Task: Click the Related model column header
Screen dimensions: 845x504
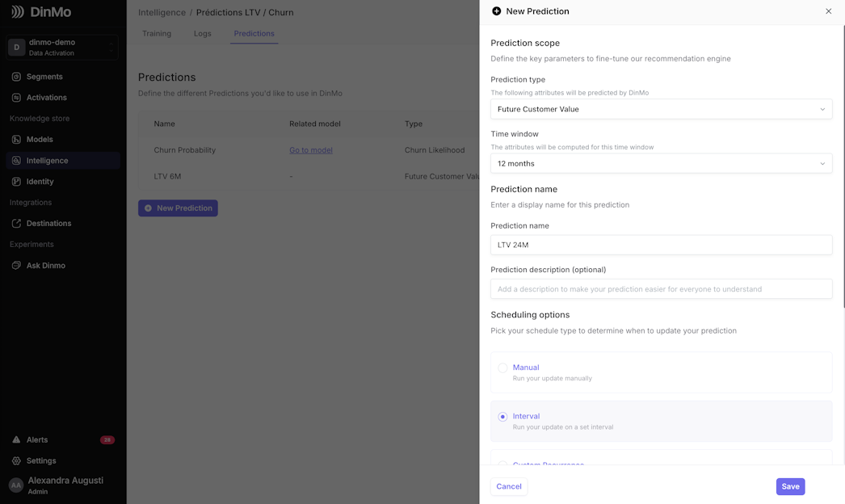Action: (315, 124)
